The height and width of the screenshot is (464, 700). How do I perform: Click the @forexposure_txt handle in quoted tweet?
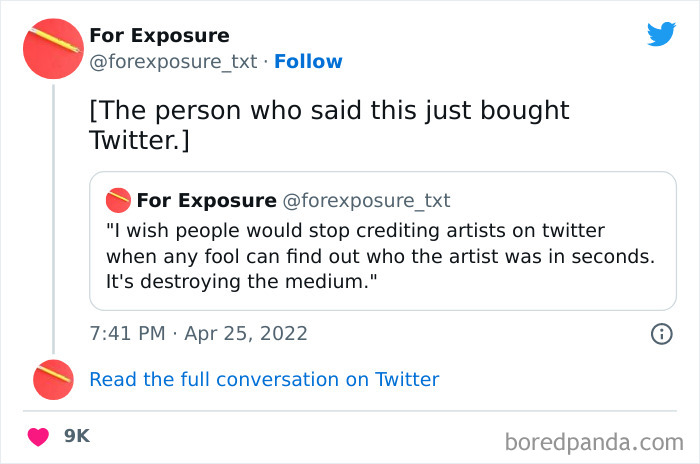[x=367, y=200]
